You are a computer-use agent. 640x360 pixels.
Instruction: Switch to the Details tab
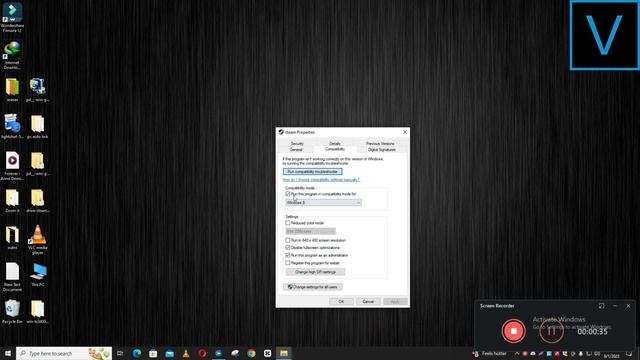click(x=335, y=144)
